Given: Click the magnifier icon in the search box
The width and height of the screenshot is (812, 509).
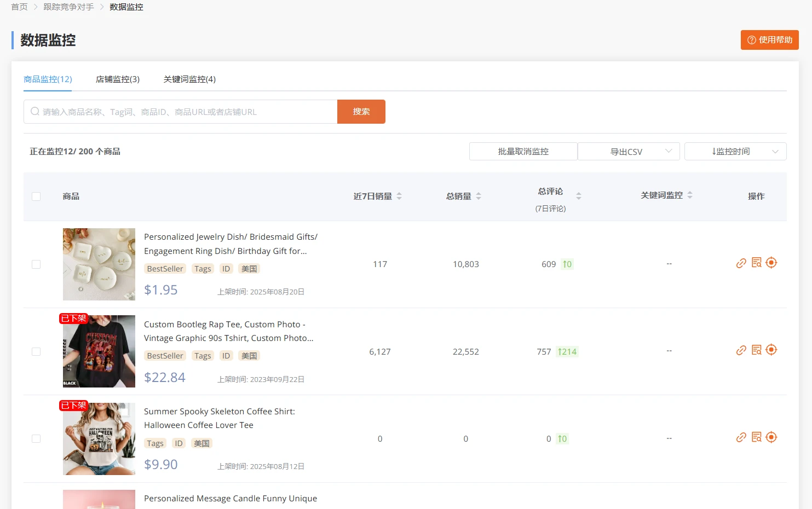Looking at the screenshot, I should tap(35, 112).
